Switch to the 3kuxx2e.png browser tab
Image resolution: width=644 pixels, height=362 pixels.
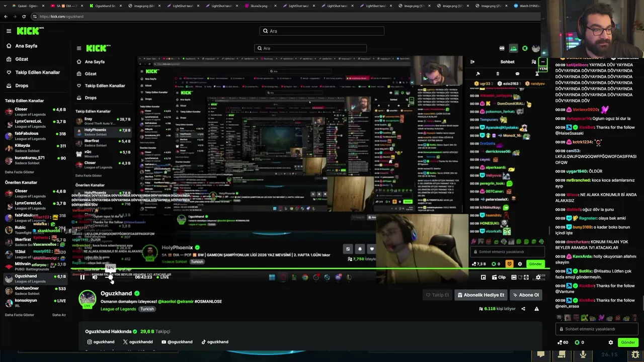coord(261,6)
